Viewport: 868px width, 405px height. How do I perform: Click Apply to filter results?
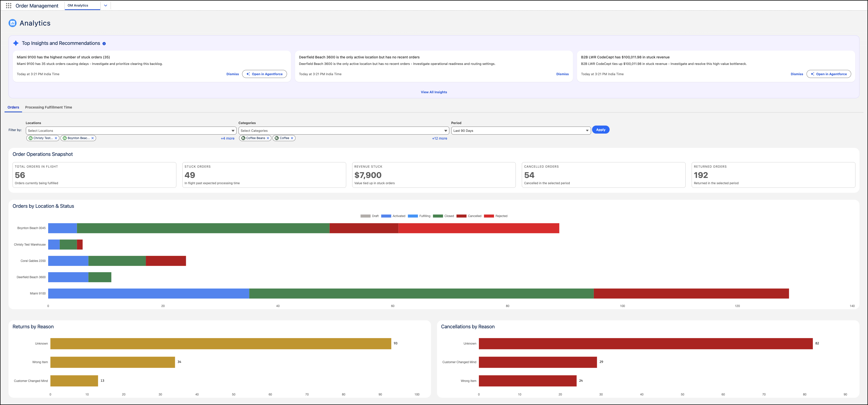coord(601,130)
